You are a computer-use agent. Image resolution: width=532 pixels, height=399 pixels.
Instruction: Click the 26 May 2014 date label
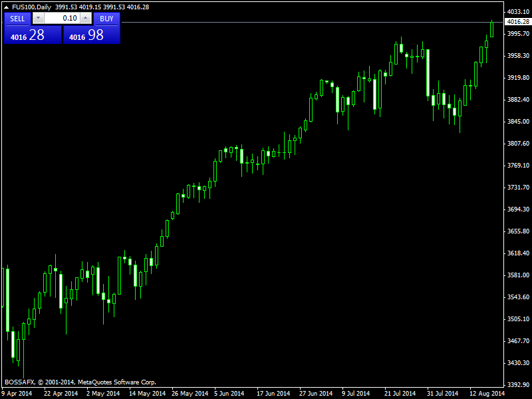coord(190,394)
